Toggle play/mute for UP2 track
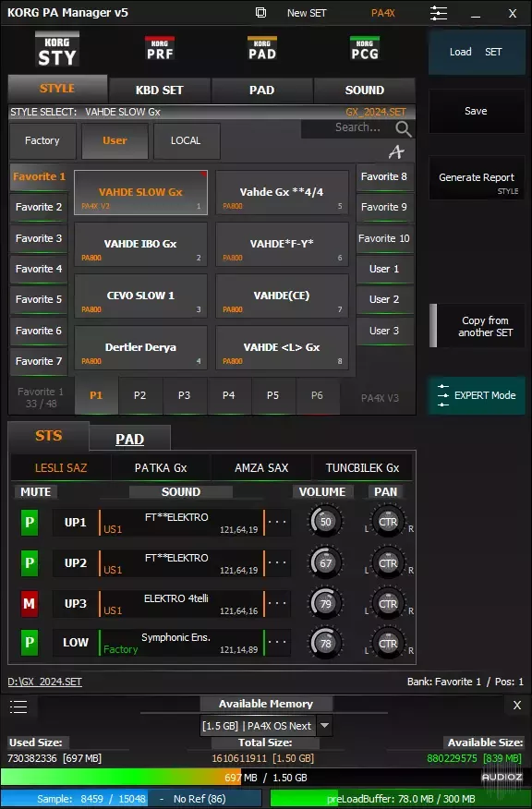Viewport: 532px width, 809px height. 30,563
